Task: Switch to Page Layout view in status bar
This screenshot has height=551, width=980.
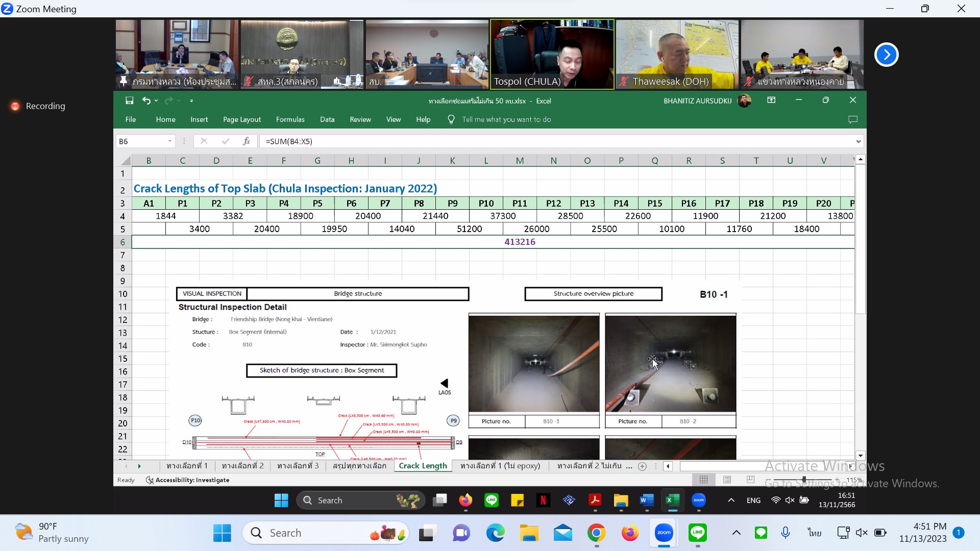Action: tap(727, 480)
